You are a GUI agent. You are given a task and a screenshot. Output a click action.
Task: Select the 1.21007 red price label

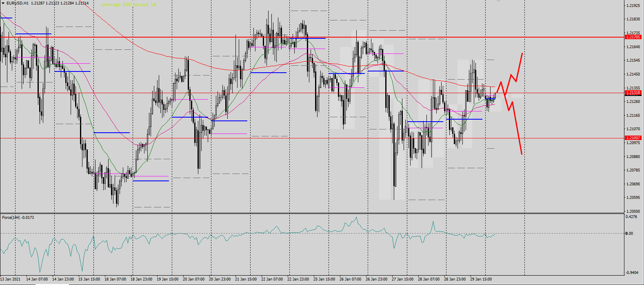coord(633,138)
